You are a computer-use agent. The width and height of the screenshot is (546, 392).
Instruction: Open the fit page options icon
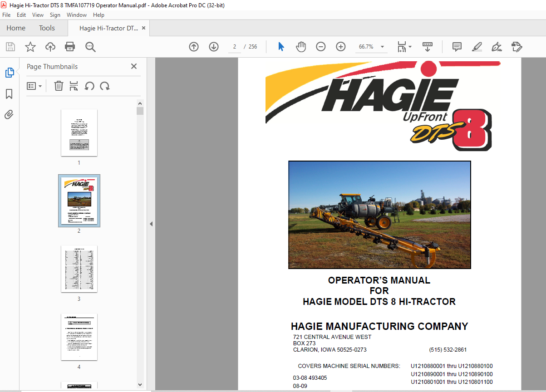pos(402,47)
